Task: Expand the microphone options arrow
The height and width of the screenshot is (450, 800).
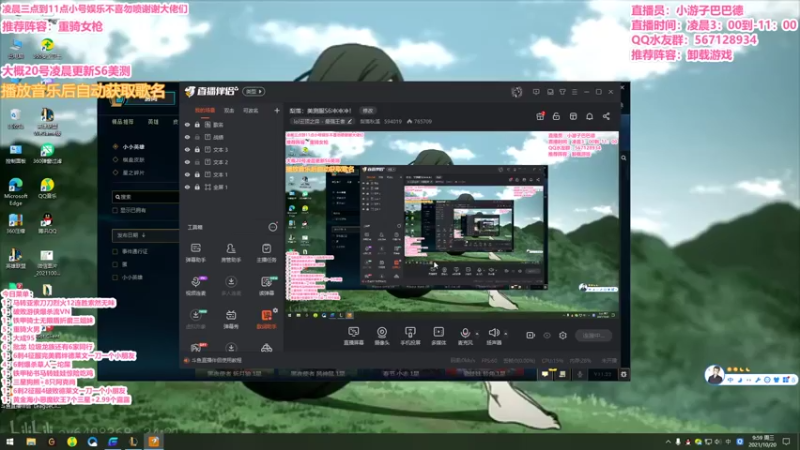Action: (477, 334)
